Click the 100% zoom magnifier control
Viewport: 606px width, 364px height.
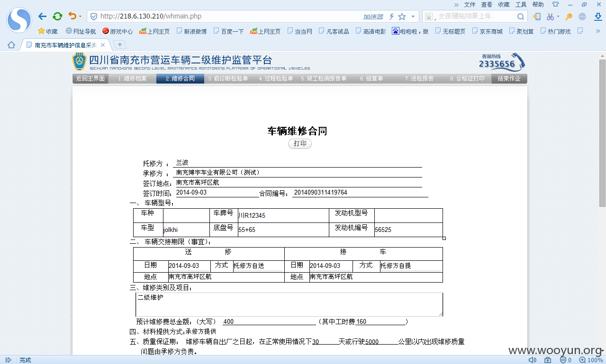(x=591, y=360)
